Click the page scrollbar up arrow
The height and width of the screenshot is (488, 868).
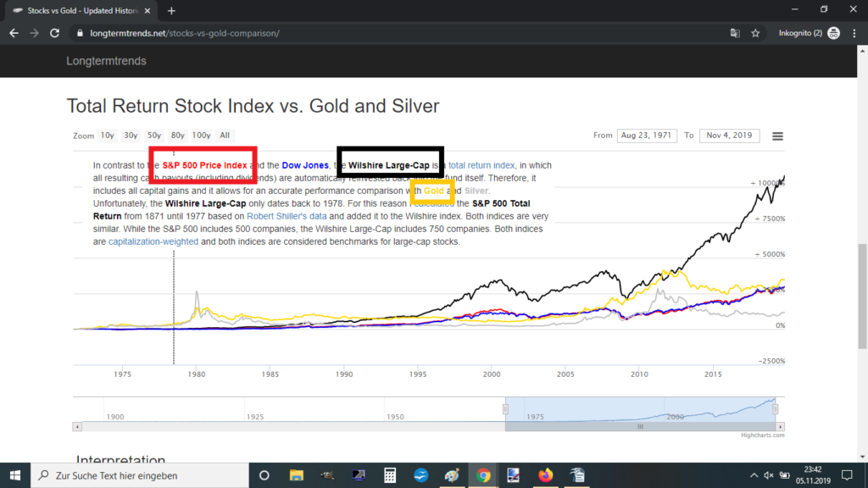click(862, 51)
